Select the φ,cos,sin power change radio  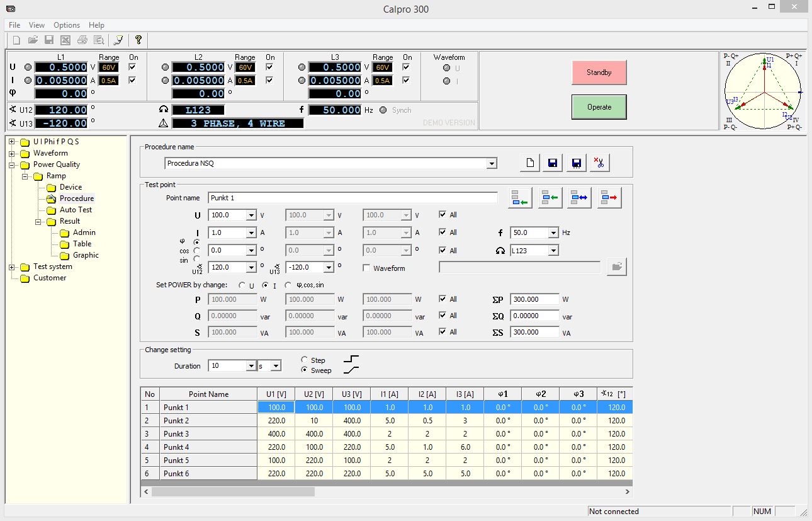[288, 285]
